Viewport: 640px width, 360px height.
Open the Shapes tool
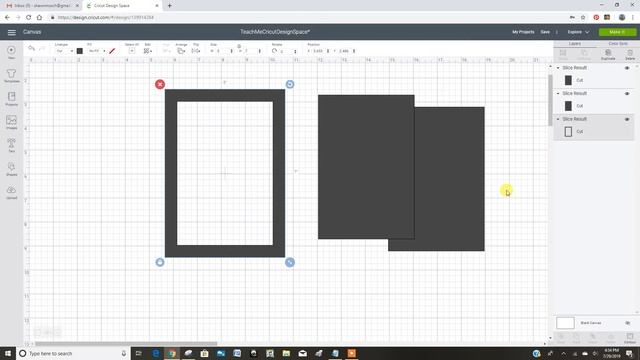tap(11, 169)
